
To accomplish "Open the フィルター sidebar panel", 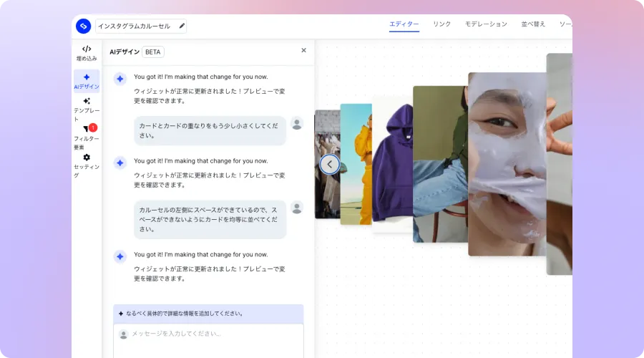I will 87,137.
